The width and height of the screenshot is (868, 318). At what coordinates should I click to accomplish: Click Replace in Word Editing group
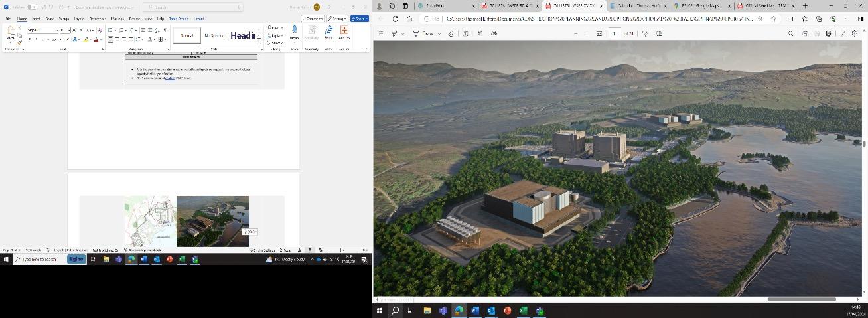coord(276,35)
